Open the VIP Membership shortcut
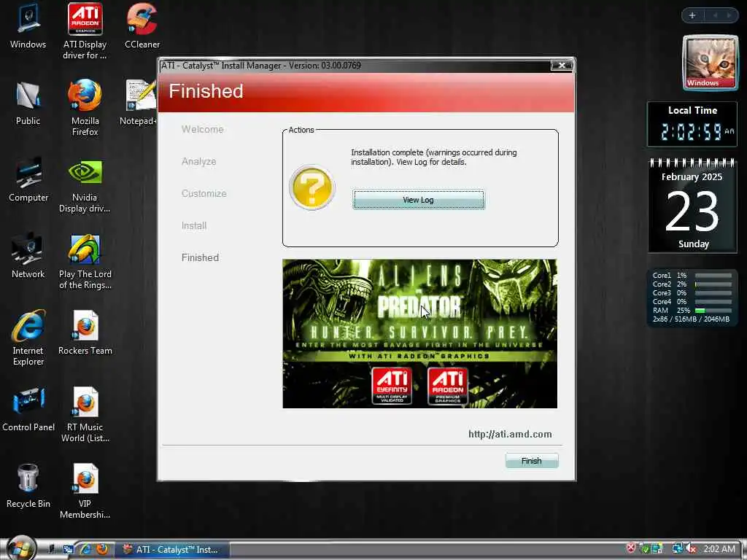Viewport: 747px width, 560px height. [x=85, y=491]
